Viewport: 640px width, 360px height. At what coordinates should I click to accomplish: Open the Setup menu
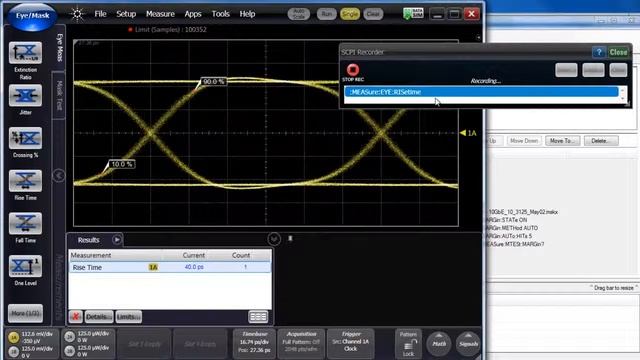click(126, 14)
